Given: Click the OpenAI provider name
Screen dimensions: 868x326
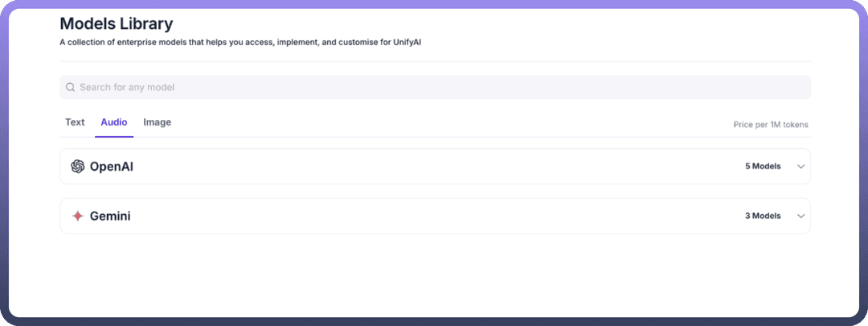Looking at the screenshot, I should tap(111, 167).
